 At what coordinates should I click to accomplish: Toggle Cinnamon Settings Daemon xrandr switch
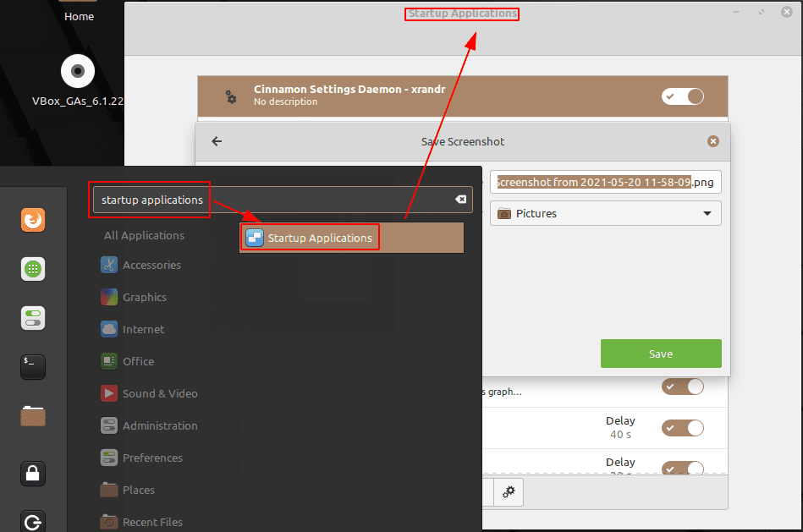click(683, 96)
